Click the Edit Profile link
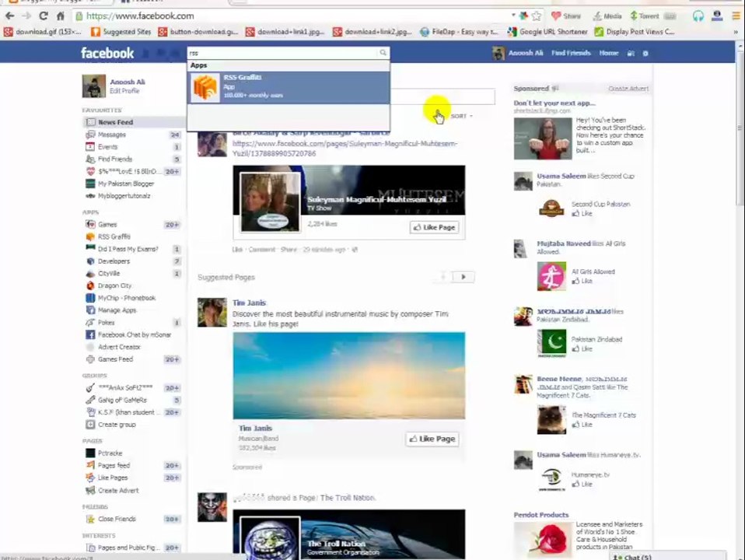The height and width of the screenshot is (560, 745). [x=124, y=91]
